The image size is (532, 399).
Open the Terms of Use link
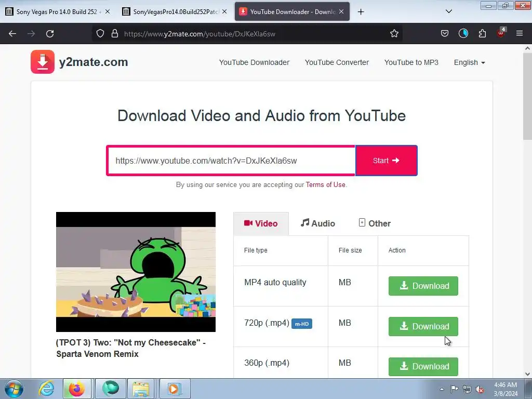(x=325, y=184)
